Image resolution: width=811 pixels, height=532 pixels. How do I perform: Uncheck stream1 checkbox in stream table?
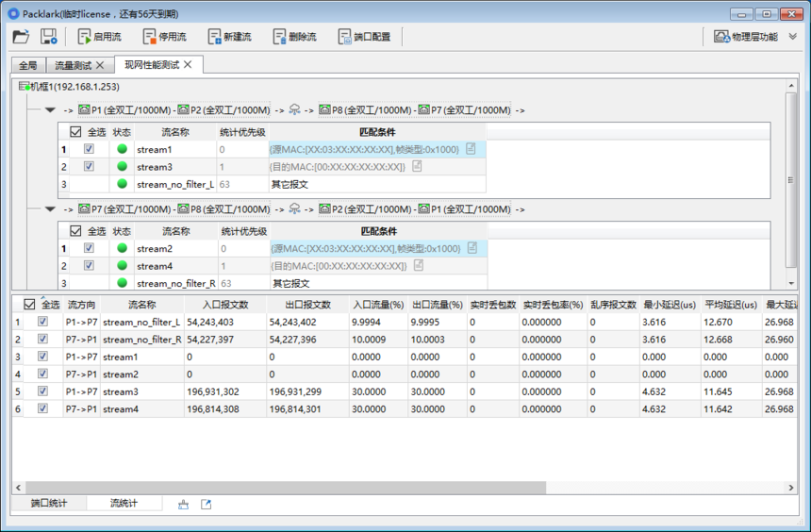point(89,149)
